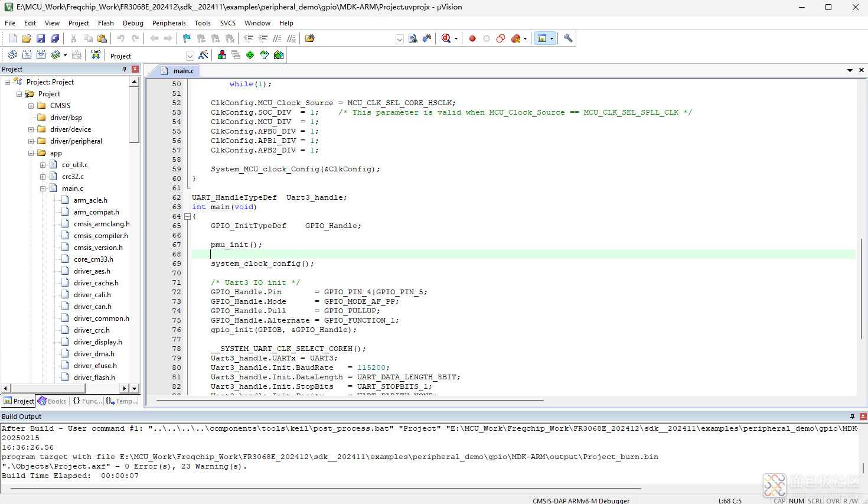
Task: Create a new file from the toolbar
Action: pos(12,38)
